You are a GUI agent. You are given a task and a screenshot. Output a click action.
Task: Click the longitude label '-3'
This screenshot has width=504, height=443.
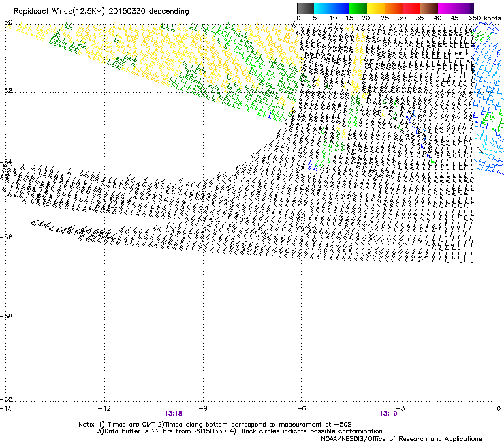pyautogui.click(x=400, y=408)
